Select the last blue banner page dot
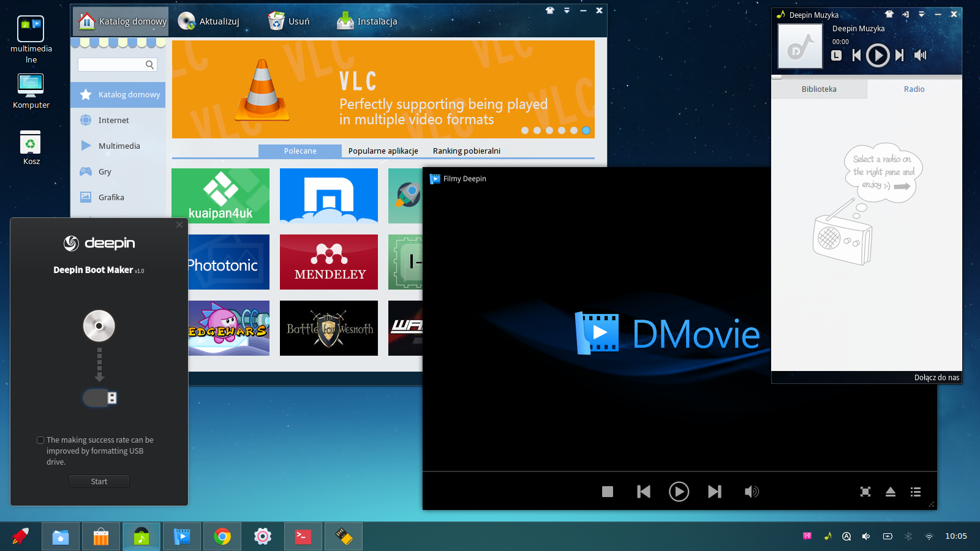 [x=586, y=130]
